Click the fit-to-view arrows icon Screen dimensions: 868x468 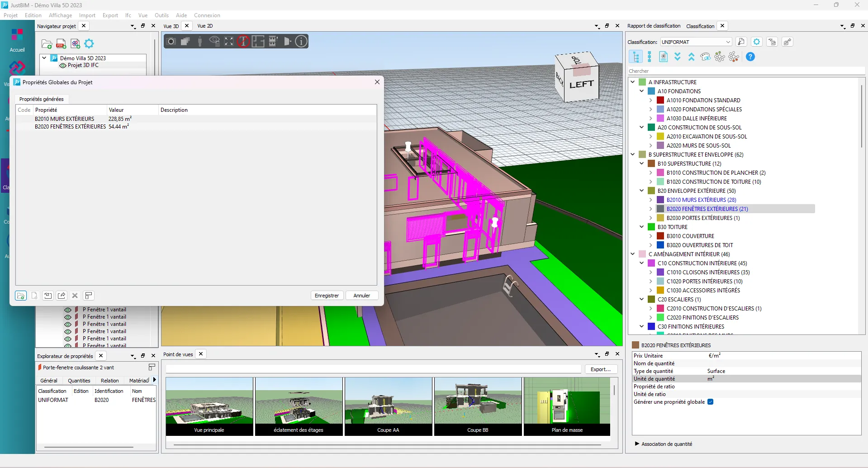[x=229, y=42]
